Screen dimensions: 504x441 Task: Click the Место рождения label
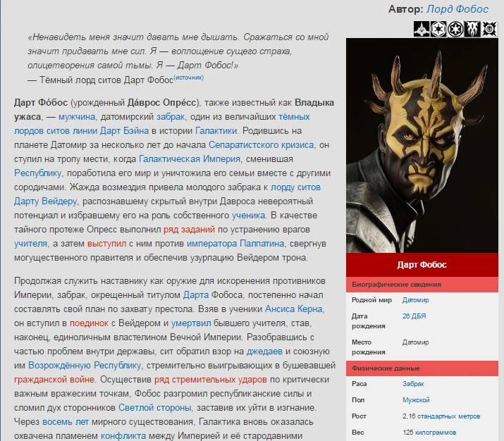pos(369,347)
